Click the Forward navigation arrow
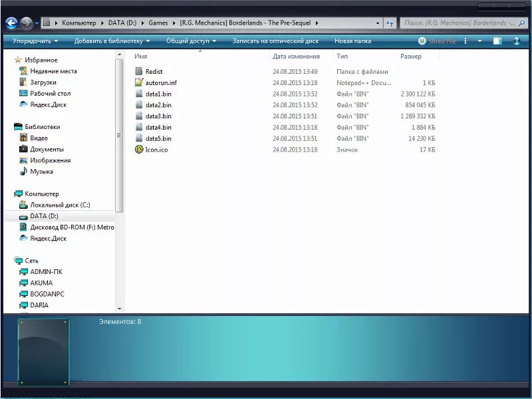Viewport: 532px width, 399px height. coord(26,23)
